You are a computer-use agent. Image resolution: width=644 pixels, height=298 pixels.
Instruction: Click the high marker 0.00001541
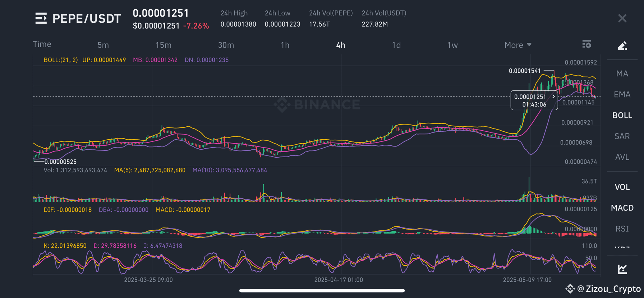click(x=525, y=71)
